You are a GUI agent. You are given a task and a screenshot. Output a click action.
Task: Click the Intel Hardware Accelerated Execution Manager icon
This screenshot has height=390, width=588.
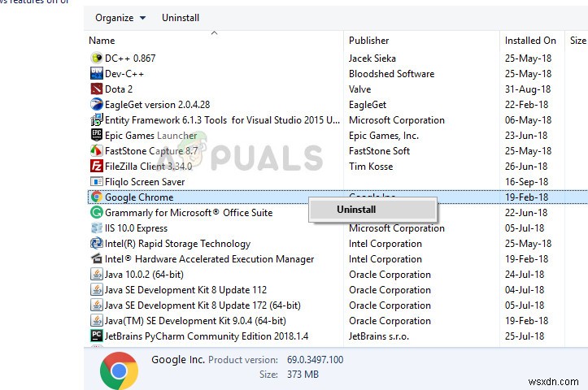click(97, 259)
